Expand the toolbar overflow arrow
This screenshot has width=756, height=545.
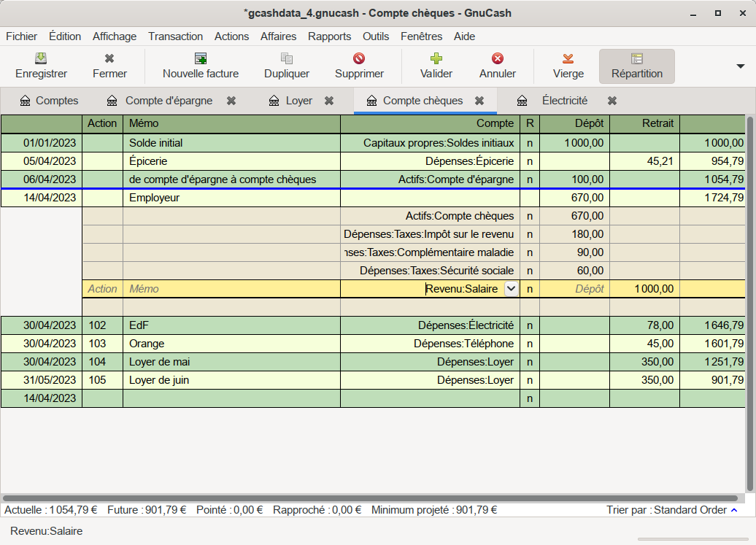click(741, 66)
